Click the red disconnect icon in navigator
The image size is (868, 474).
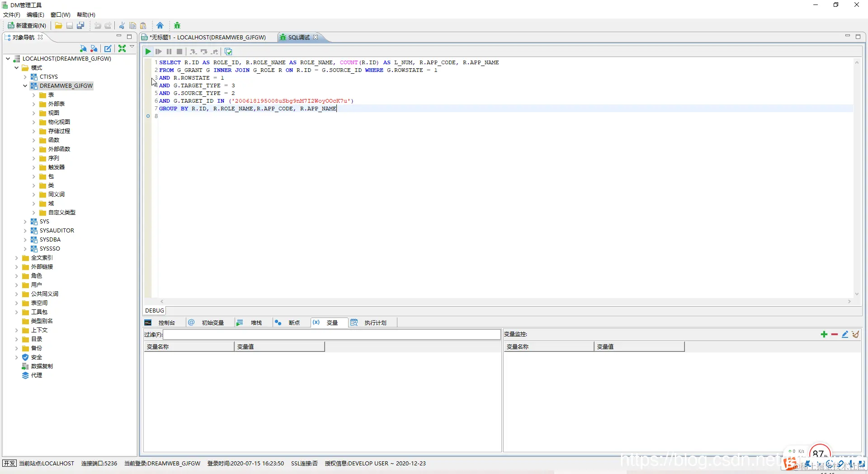94,48
